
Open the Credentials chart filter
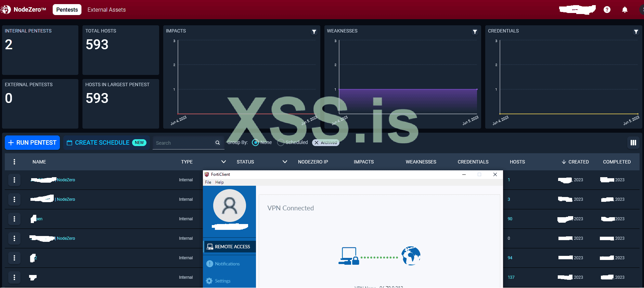pyautogui.click(x=636, y=32)
